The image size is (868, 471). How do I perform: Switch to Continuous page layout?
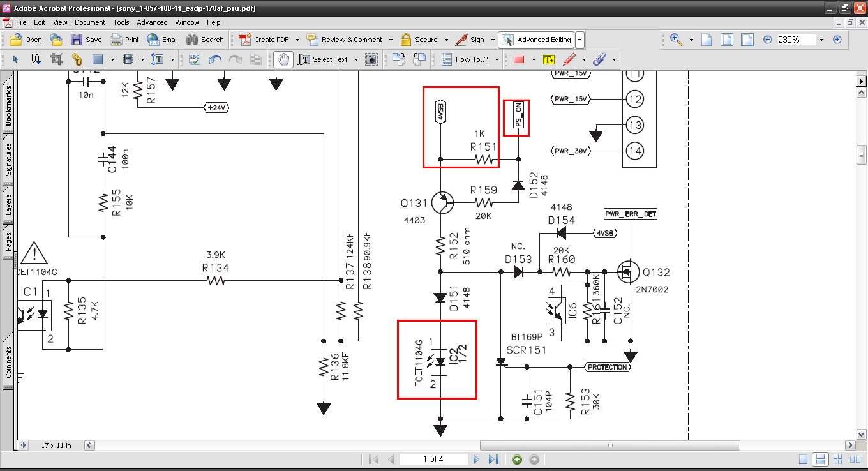820,460
